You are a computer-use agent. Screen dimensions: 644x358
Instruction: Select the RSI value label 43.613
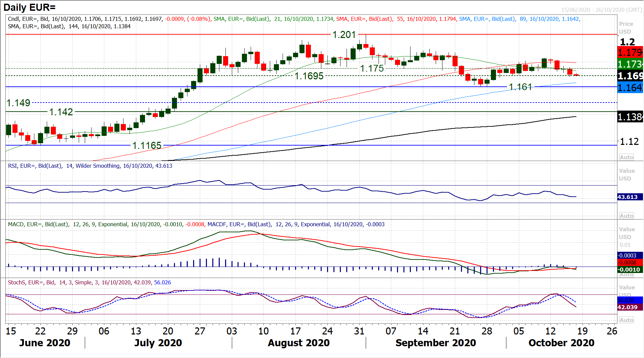pyautogui.click(x=628, y=197)
